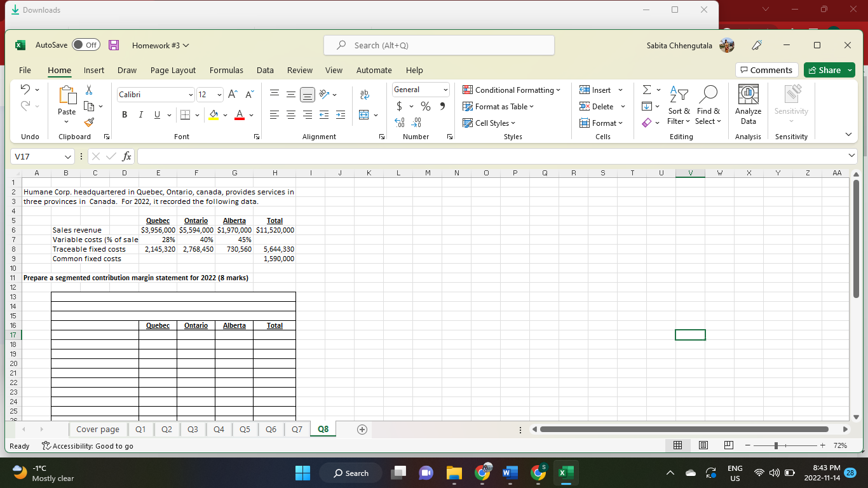
Task: Toggle Align Left for cell text
Action: [275, 115]
